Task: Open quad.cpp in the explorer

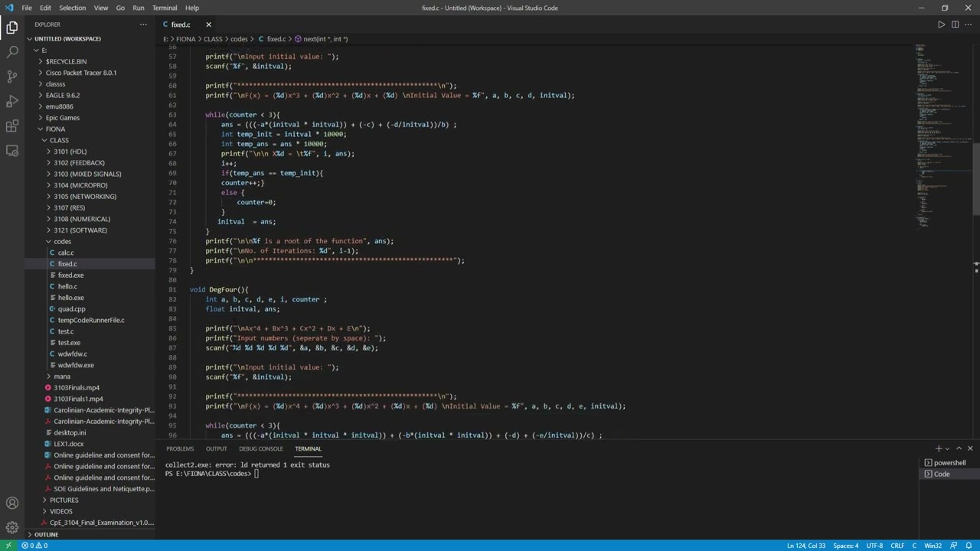Action: (x=71, y=309)
